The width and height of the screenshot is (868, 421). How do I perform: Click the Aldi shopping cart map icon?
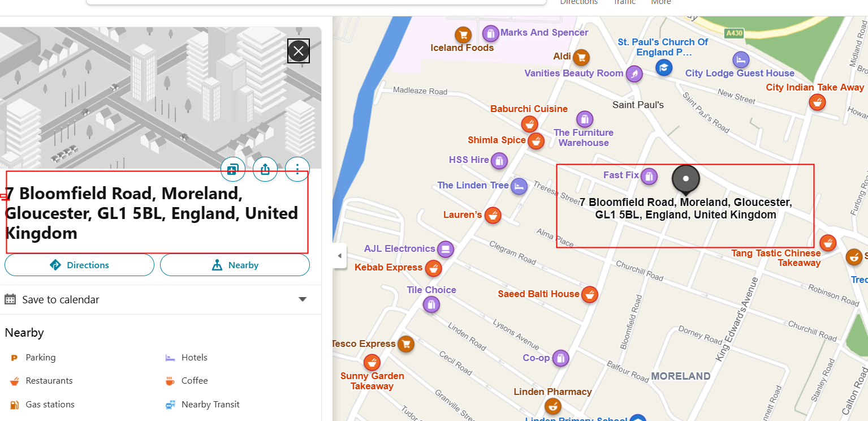click(x=581, y=57)
